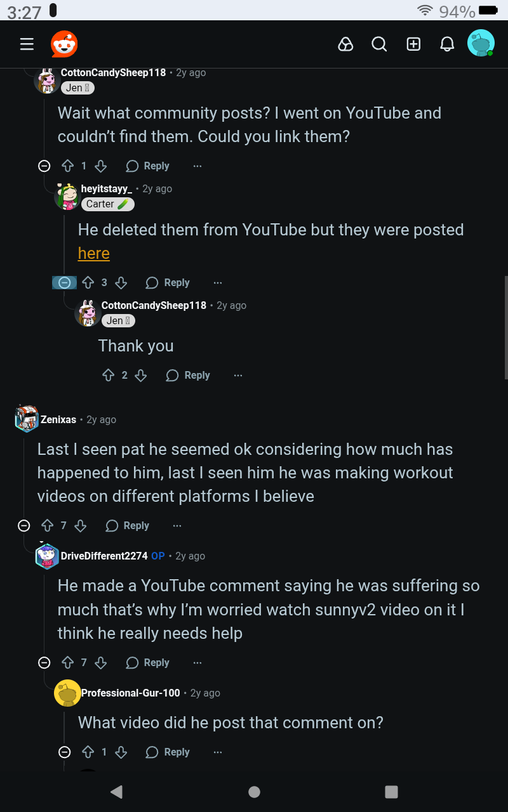Open the hamburger navigation menu
This screenshot has height=812, width=508.
pyautogui.click(x=27, y=44)
